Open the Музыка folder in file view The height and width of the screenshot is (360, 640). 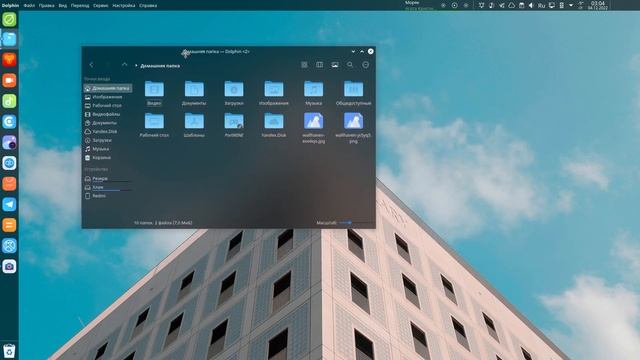tap(313, 93)
